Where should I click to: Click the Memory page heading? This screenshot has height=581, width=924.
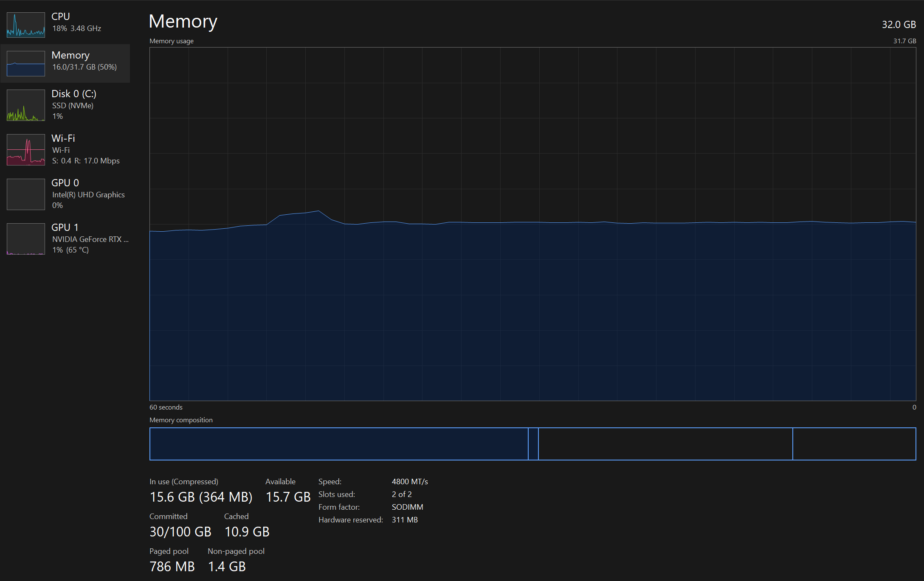pyautogui.click(x=183, y=21)
